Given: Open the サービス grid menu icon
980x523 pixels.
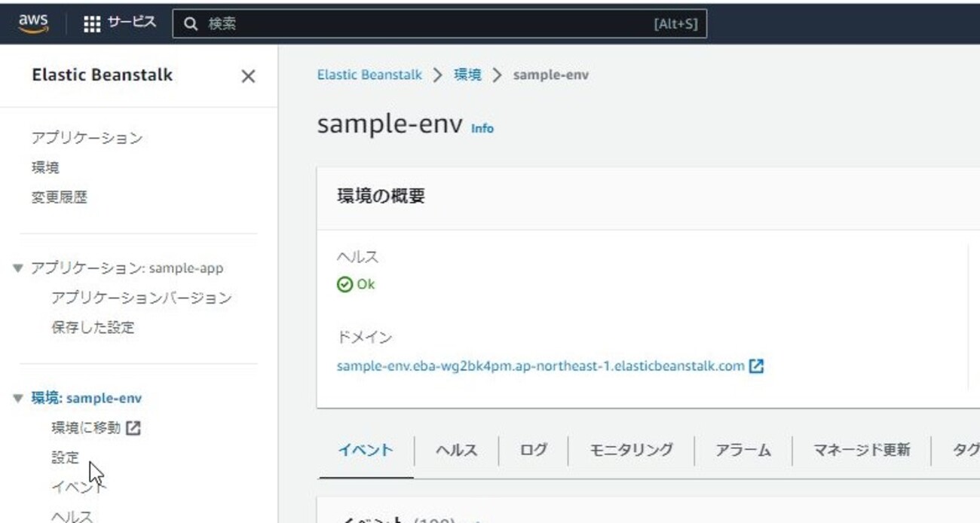Looking at the screenshot, I should coord(90,23).
